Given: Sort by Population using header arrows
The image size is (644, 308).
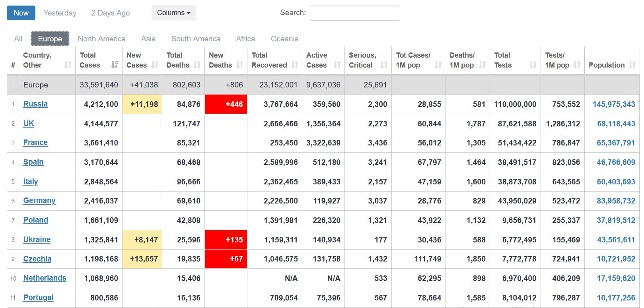Looking at the screenshot, I should [x=632, y=65].
